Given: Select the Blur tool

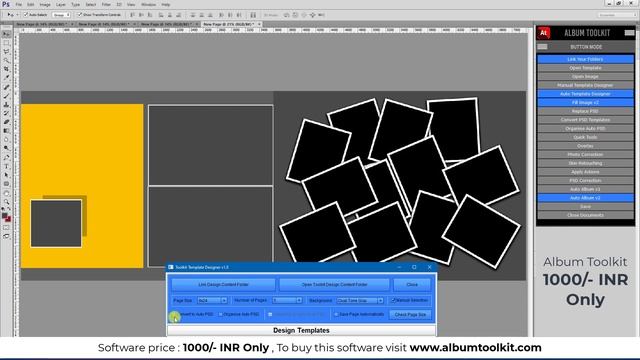Looking at the screenshot, I should 6,139.
